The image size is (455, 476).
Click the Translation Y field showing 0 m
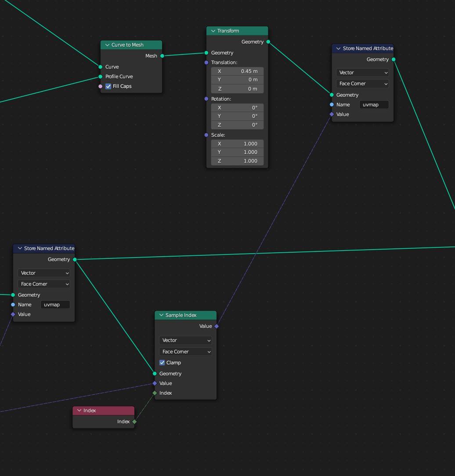(237, 80)
